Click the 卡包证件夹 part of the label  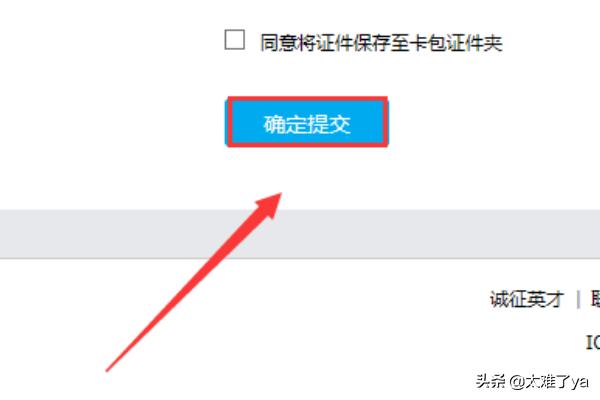[456, 42]
